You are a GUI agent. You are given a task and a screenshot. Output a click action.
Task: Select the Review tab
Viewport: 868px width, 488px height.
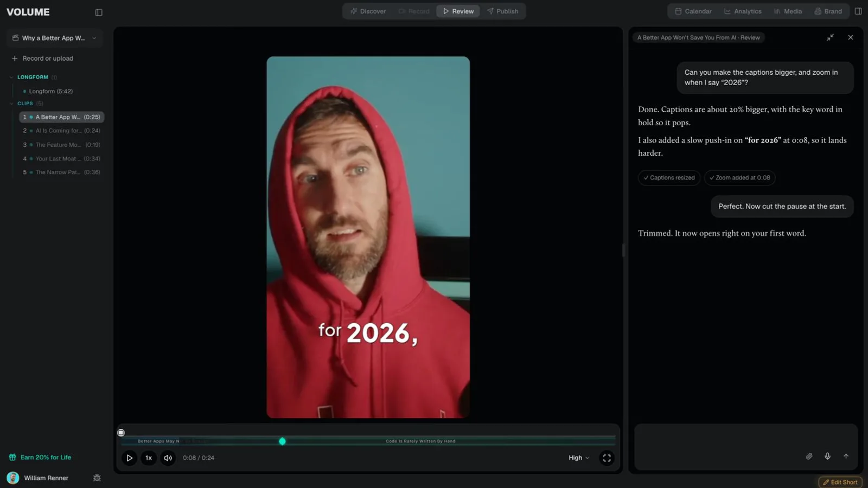[458, 11]
